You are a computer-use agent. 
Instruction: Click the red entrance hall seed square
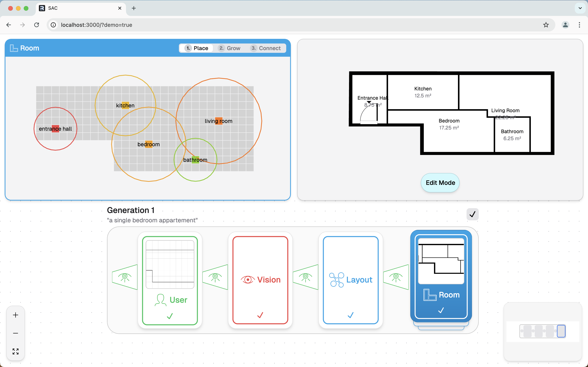pyautogui.click(x=55, y=129)
